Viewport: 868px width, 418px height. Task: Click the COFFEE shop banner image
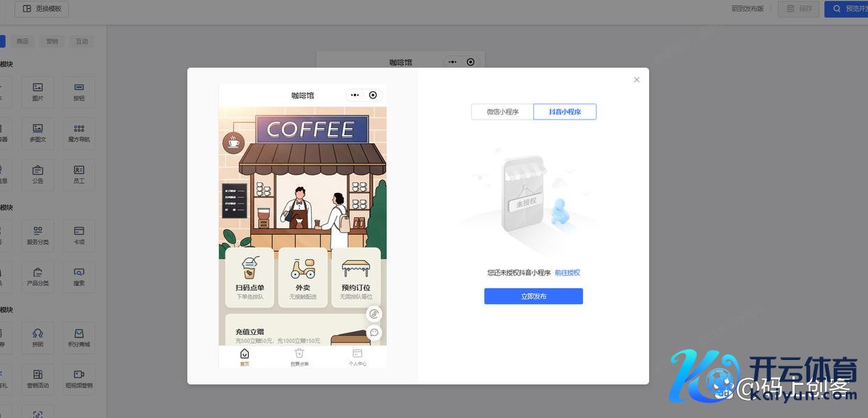[x=303, y=175]
